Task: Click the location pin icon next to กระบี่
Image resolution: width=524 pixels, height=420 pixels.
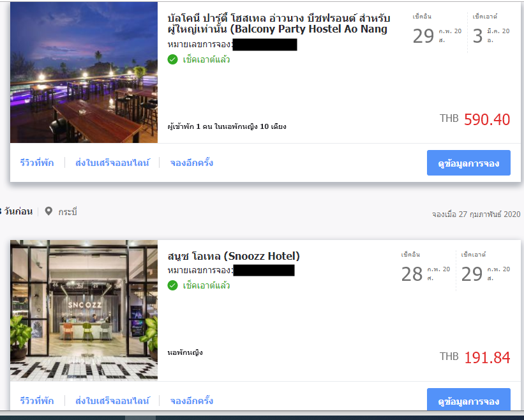Action: tap(49, 211)
